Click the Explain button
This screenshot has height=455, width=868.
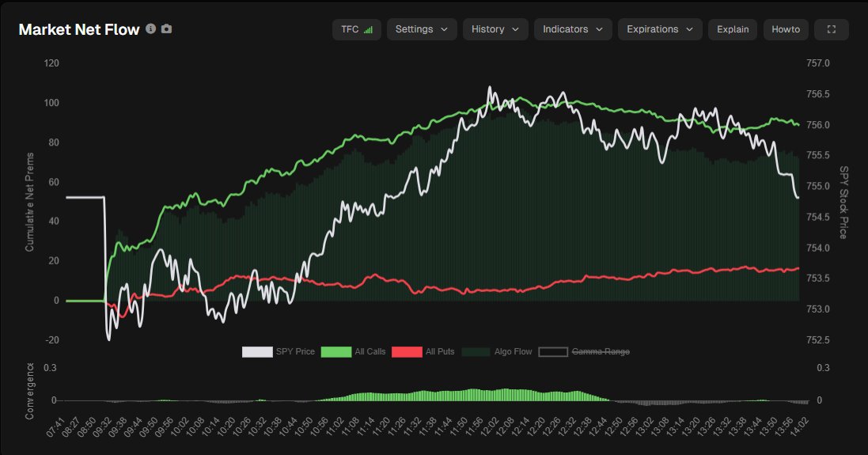click(x=733, y=29)
